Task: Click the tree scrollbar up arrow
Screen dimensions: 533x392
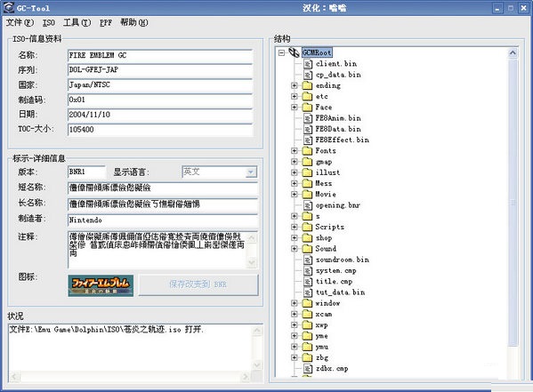Action: coord(513,52)
